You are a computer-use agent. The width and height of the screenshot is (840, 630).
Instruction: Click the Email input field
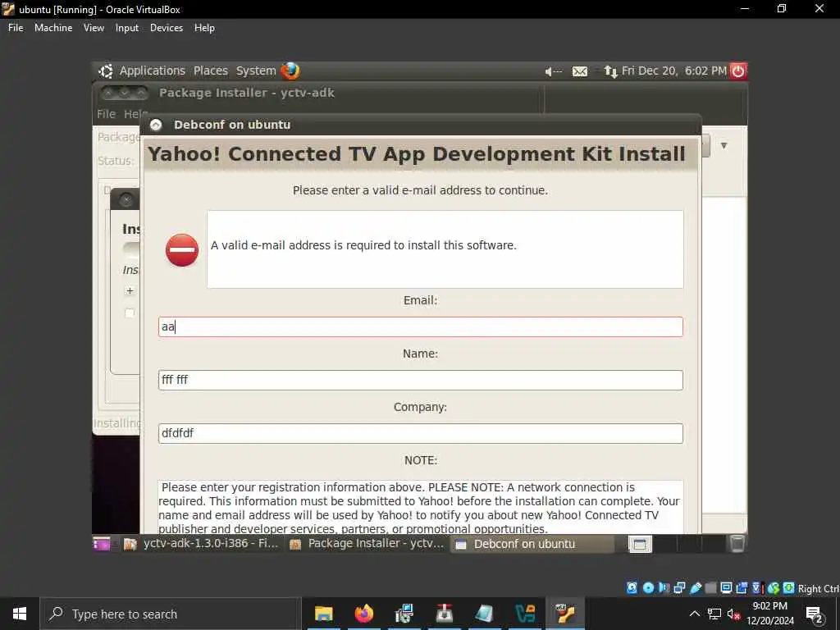point(421,326)
